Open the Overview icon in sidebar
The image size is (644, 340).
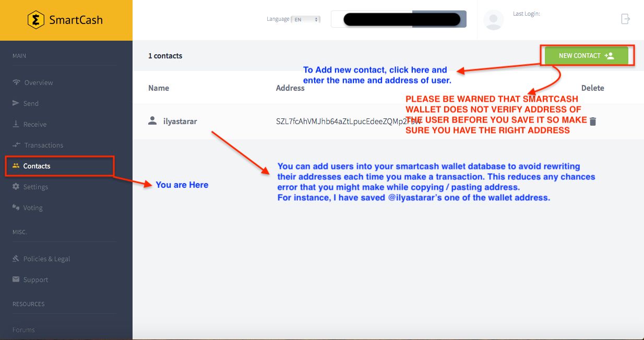[16, 82]
